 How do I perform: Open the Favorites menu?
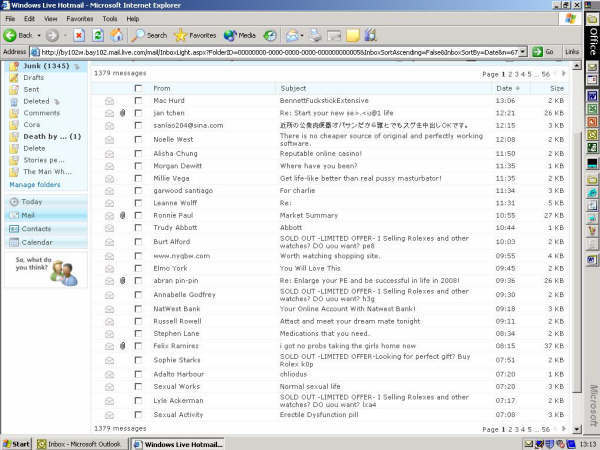point(80,19)
